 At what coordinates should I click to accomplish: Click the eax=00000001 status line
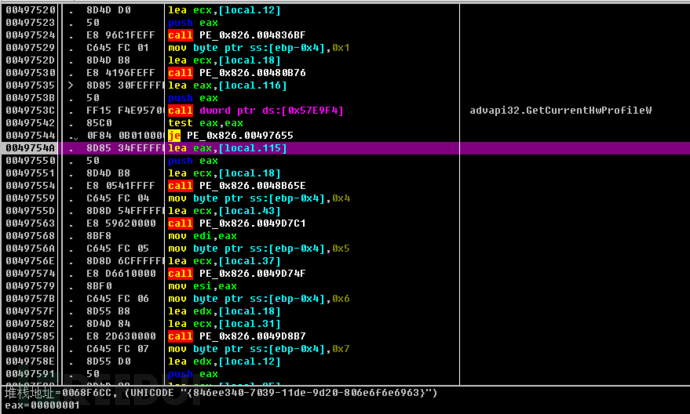42,405
